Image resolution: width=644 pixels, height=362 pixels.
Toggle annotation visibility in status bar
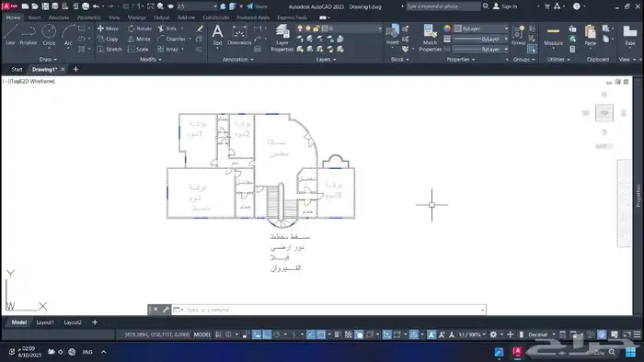pyautogui.click(x=431, y=334)
